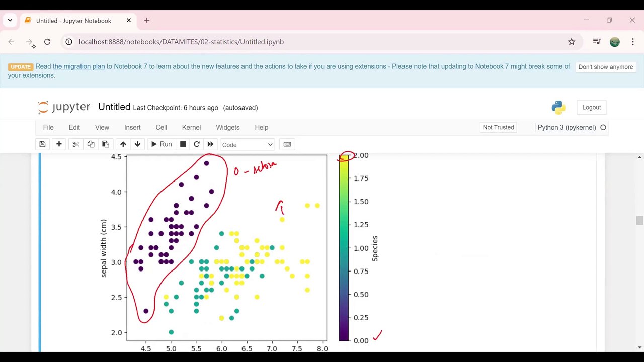Click the Species colorbar
Image resolution: width=644 pixels, height=362 pixels.
[344, 248]
